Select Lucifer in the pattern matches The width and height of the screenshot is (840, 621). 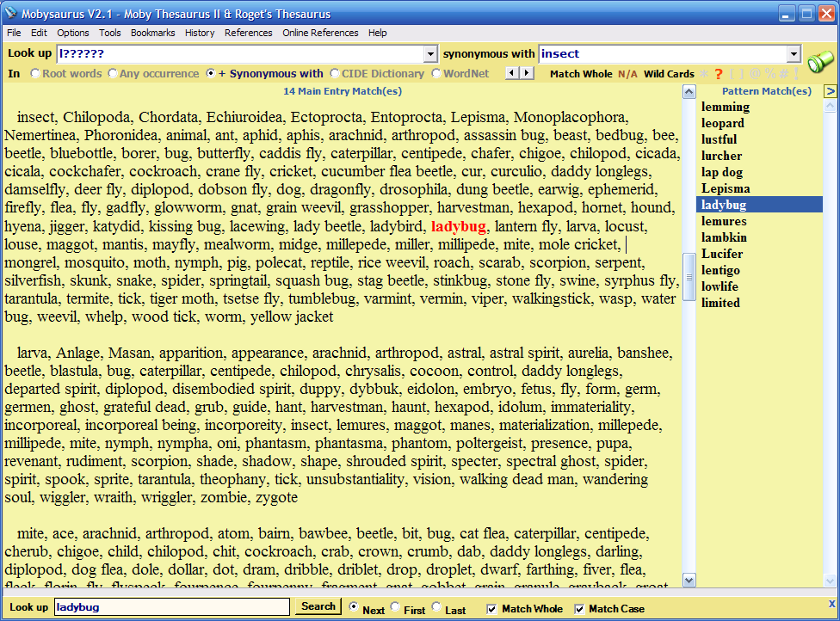pos(722,254)
